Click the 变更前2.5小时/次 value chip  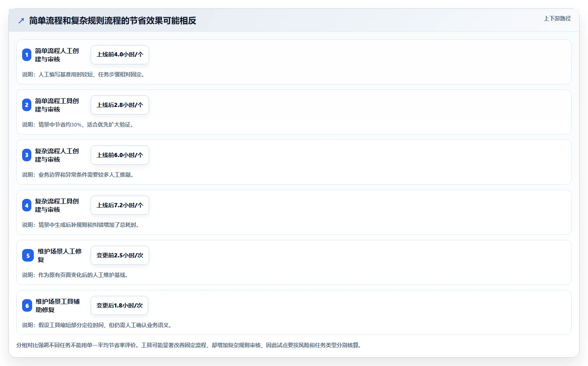point(120,255)
